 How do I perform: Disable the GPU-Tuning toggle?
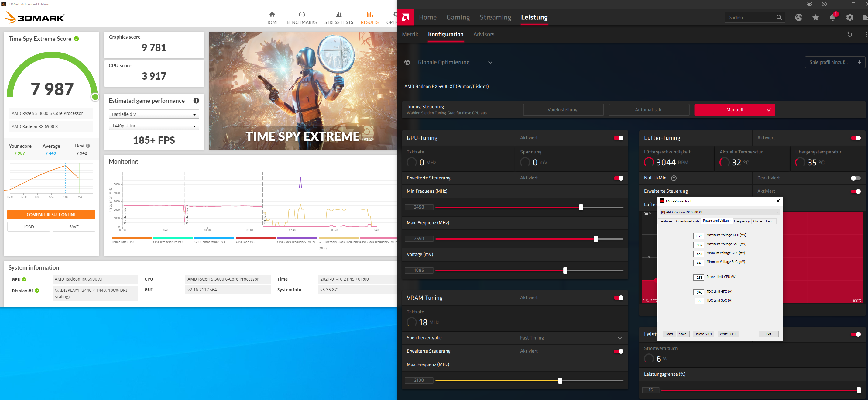[618, 138]
